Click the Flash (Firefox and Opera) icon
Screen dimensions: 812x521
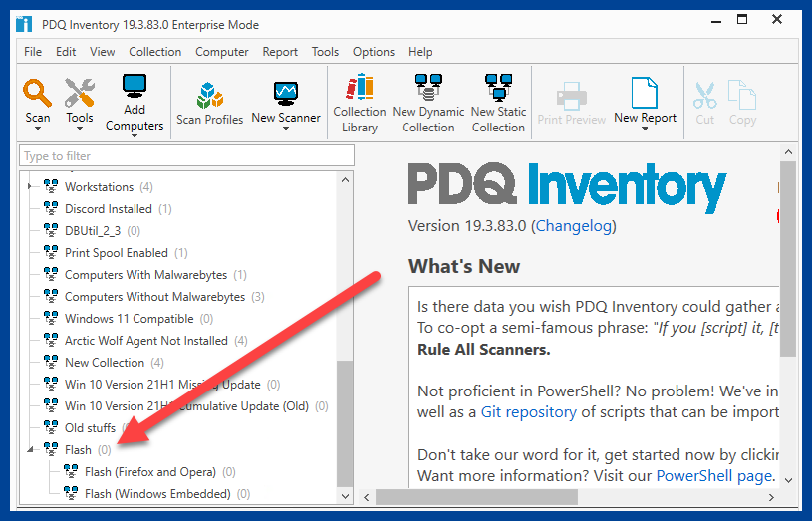coord(71,471)
